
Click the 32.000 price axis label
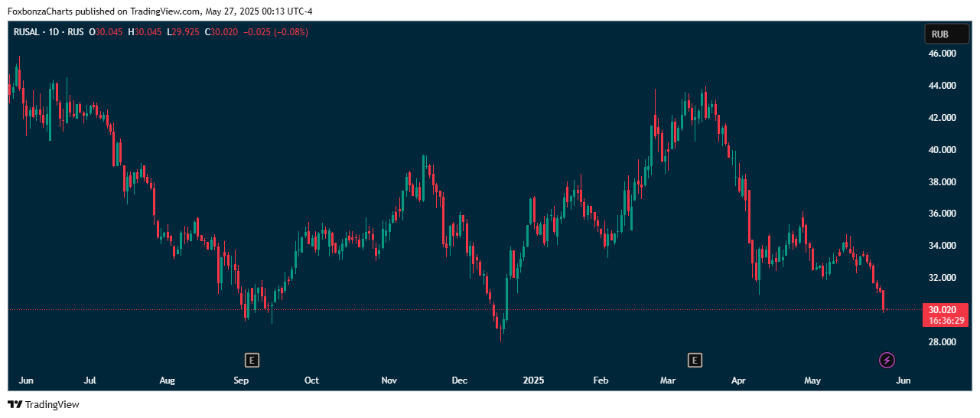943,278
